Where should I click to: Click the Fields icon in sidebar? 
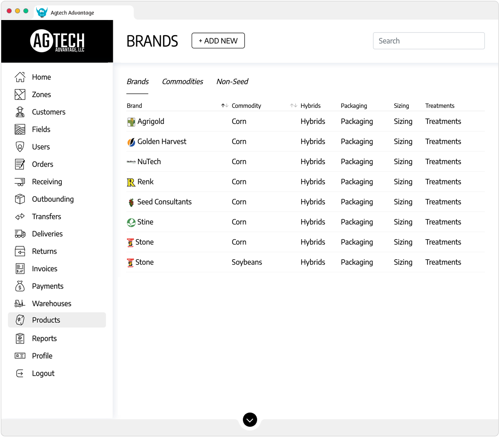(x=20, y=130)
